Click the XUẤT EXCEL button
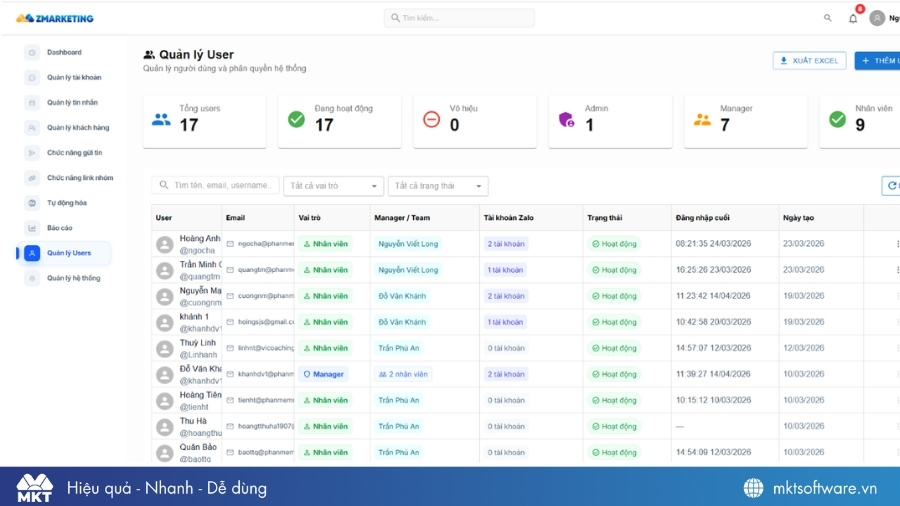 click(809, 60)
